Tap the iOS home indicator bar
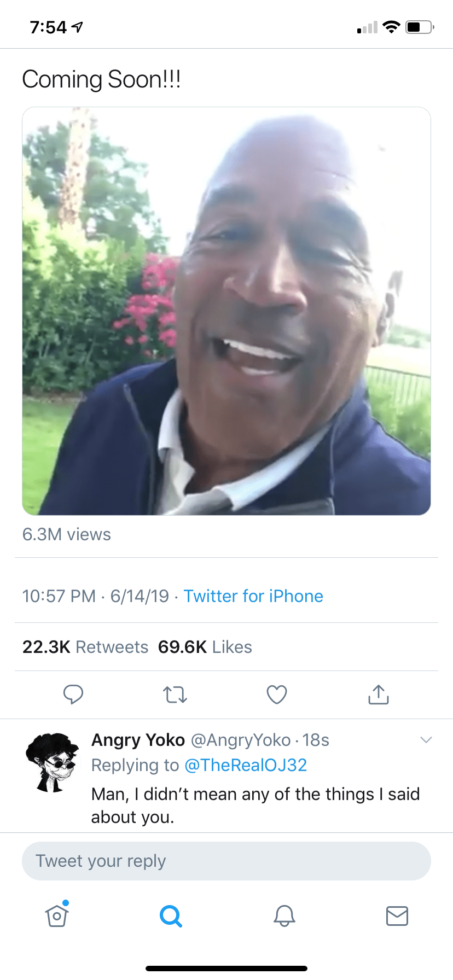The image size is (453, 980). point(226,969)
